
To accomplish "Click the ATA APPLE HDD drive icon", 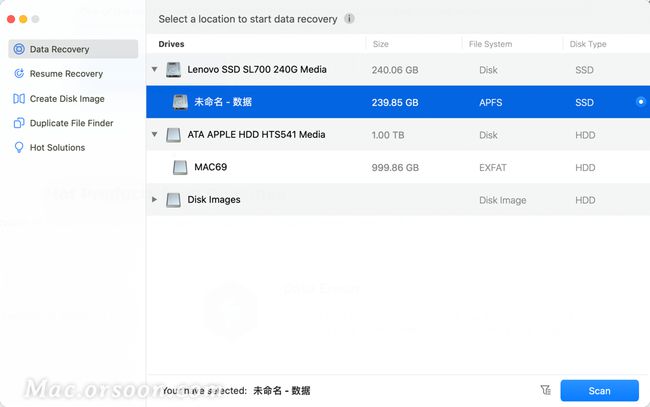I will click(x=173, y=135).
